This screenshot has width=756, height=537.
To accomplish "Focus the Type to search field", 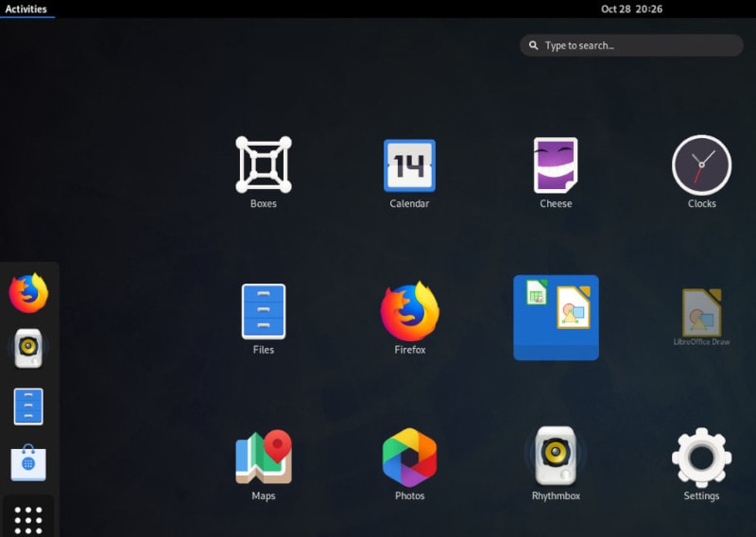I will pyautogui.click(x=631, y=45).
